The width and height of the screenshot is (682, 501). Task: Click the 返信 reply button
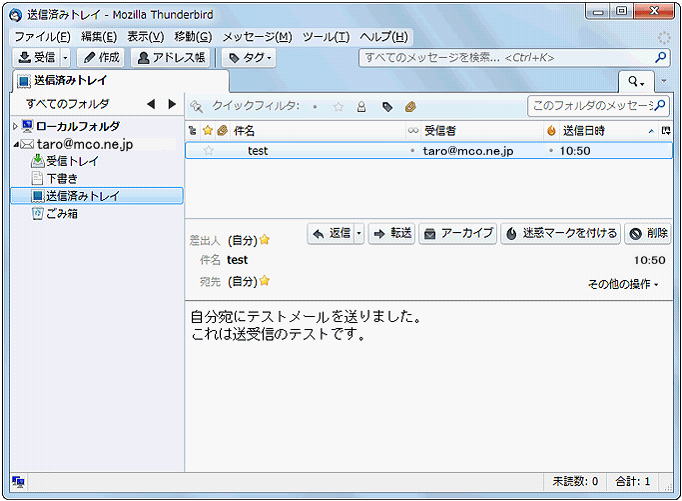(x=331, y=234)
